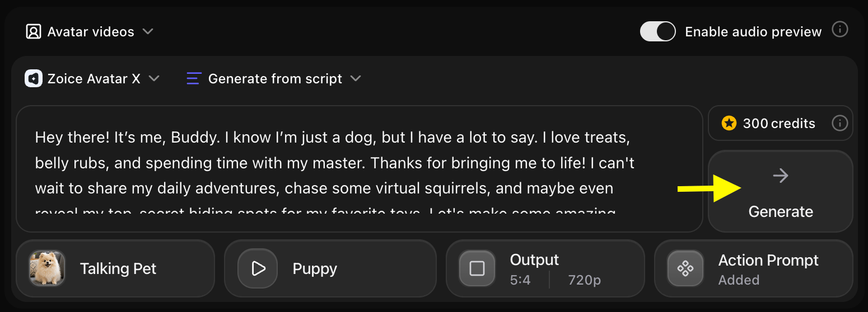Open the info icon beside Enable audio preview

click(839, 30)
